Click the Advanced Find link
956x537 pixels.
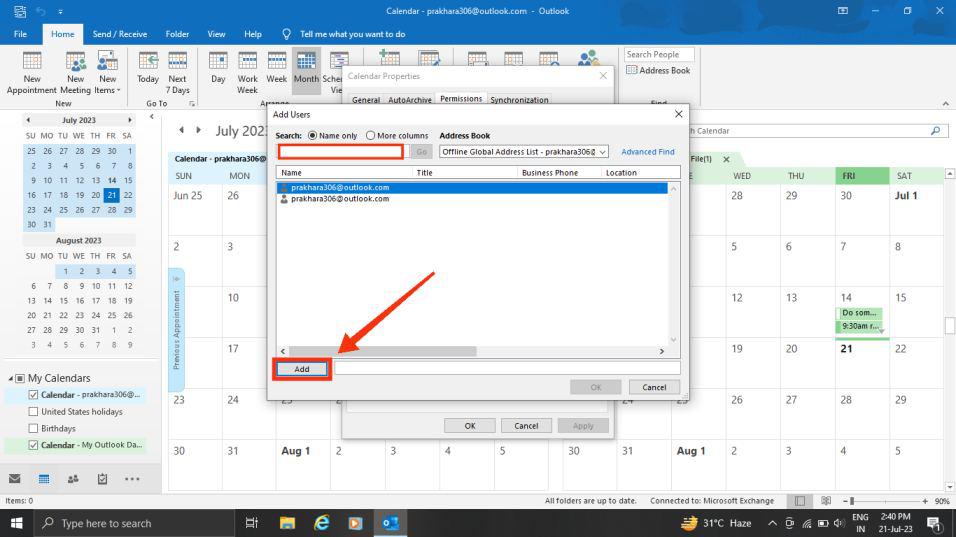point(647,152)
